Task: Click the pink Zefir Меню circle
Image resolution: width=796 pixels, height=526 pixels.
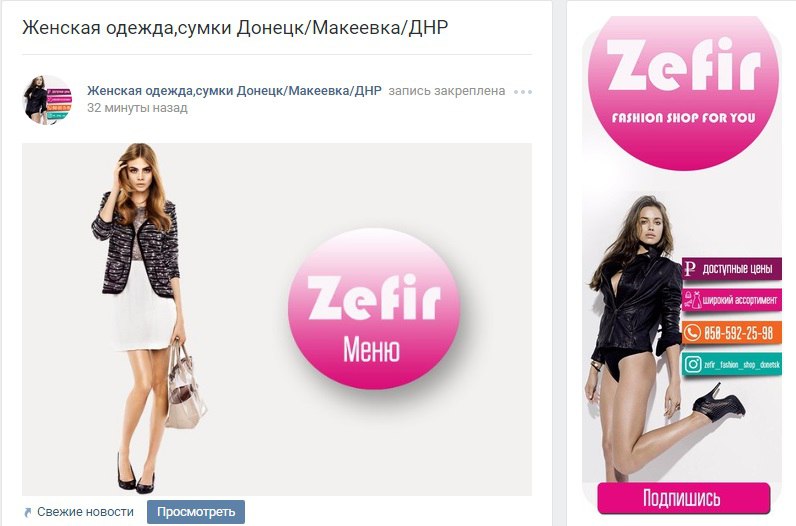Action: coord(374,309)
